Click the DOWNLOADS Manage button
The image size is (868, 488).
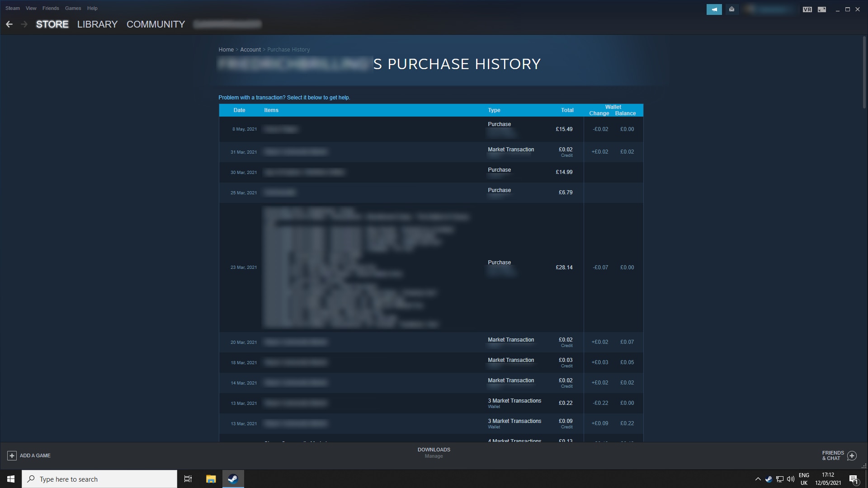434,452
